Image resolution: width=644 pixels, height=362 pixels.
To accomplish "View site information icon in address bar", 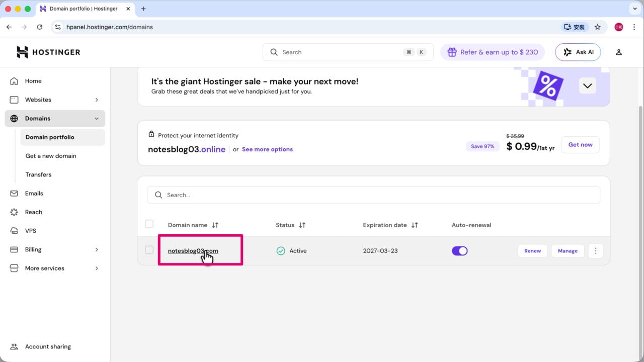I will click(58, 27).
